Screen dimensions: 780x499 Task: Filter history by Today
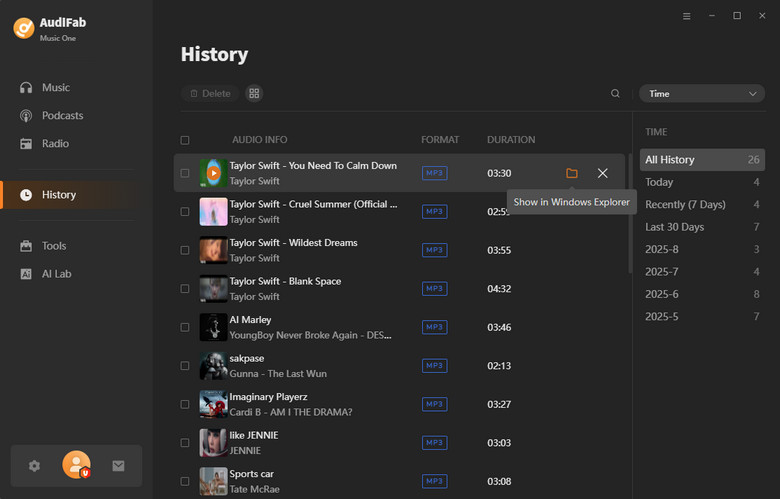(702, 182)
